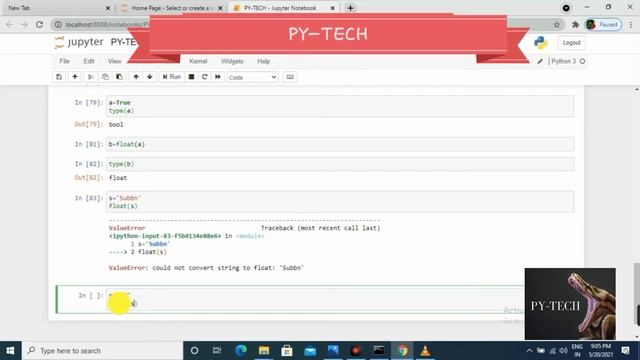
Task: Open the View menu
Action: (x=114, y=61)
